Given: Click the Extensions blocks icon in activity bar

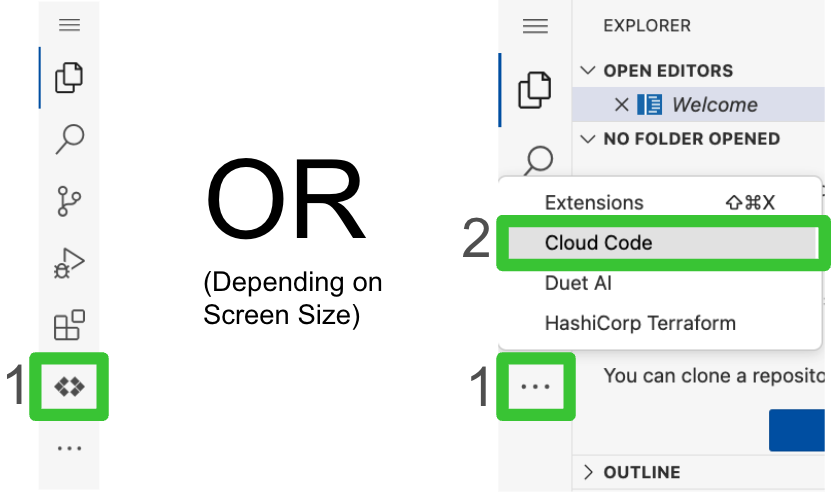Looking at the screenshot, I should click(x=69, y=325).
